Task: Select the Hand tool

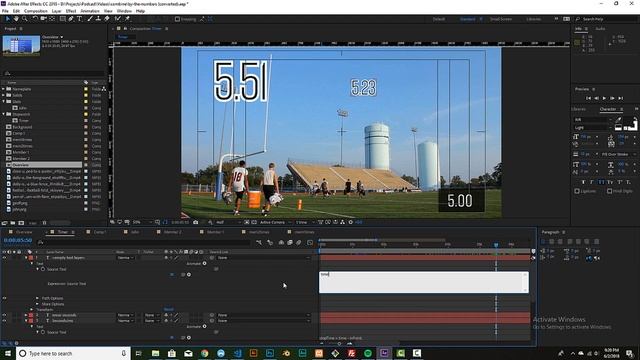Action: (x=16, y=19)
